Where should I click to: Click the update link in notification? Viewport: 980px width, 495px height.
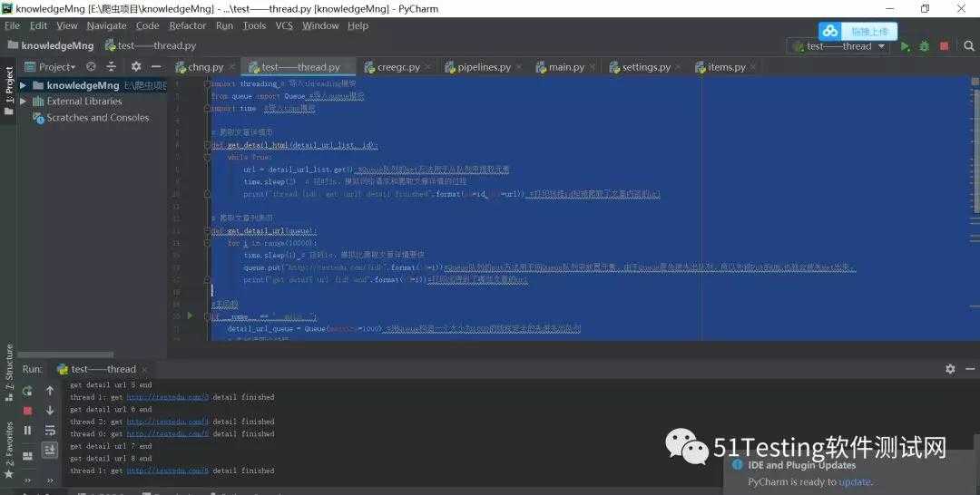854,482
